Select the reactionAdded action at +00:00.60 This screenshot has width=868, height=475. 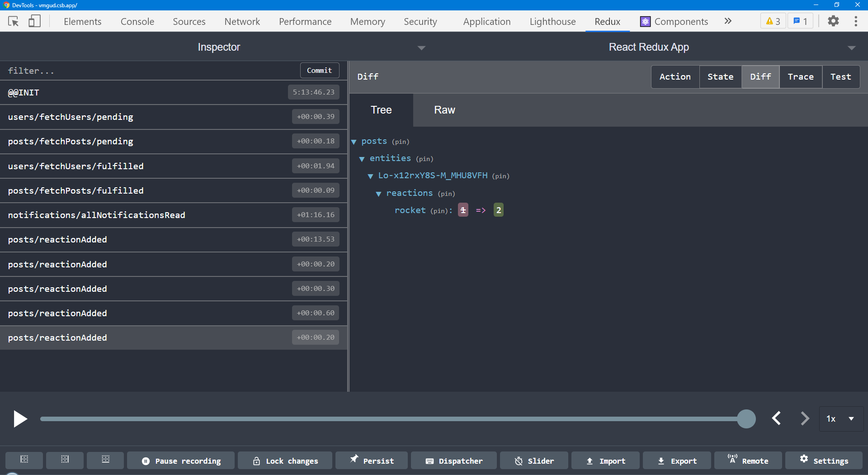pos(174,313)
